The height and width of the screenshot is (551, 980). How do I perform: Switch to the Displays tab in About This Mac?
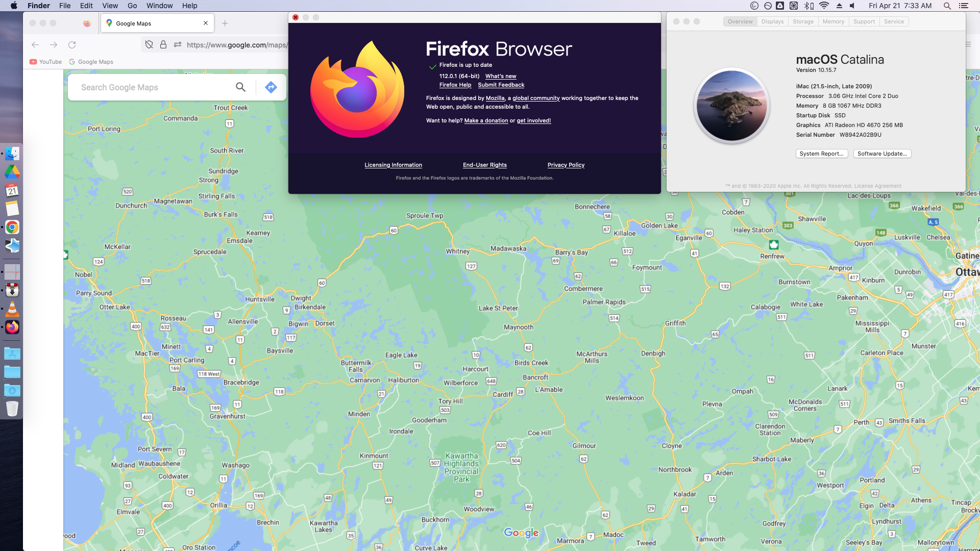click(x=772, y=21)
